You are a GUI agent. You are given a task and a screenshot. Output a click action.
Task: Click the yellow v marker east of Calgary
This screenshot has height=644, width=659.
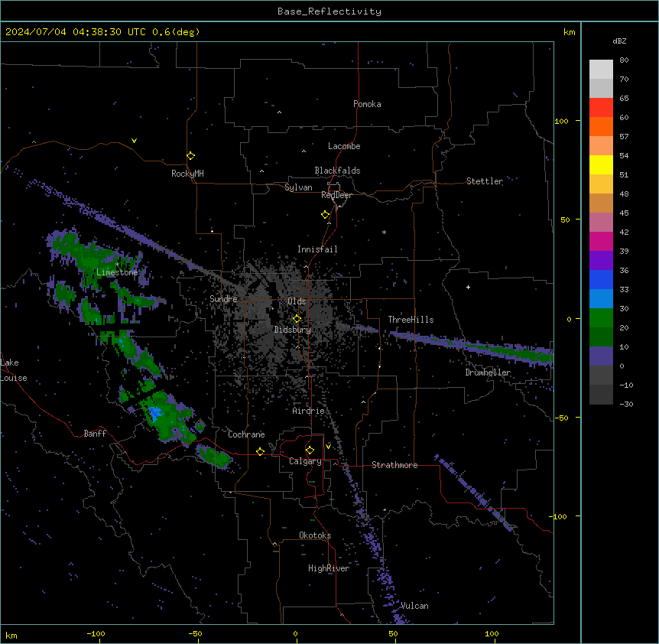click(x=328, y=447)
